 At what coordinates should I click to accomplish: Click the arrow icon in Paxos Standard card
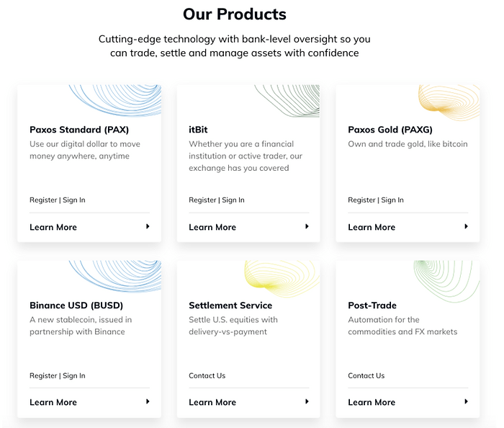click(148, 226)
